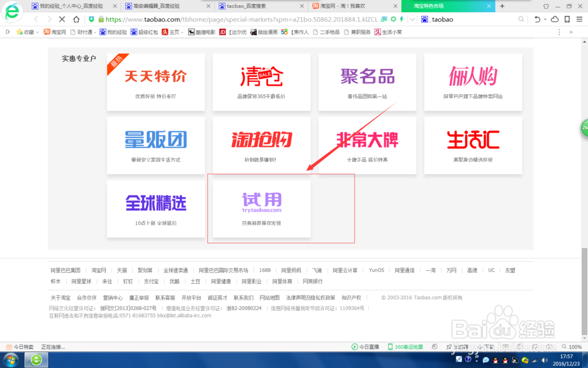The image size is (588, 368).
Task: Open the 非常大牌 card
Action: pyautogui.click(x=367, y=145)
